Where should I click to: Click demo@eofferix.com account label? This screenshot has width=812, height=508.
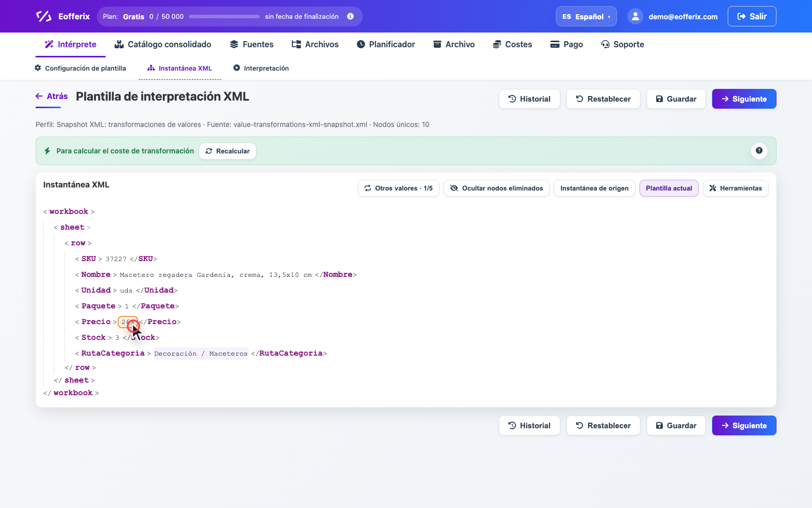pos(683,17)
